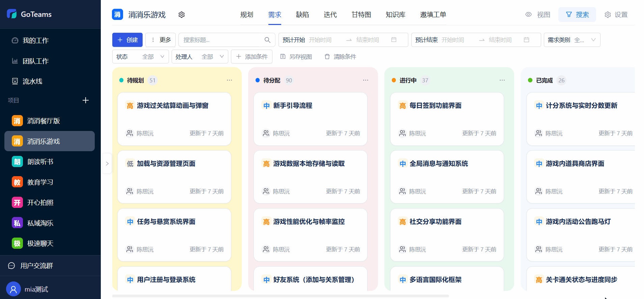This screenshot has width=644, height=299.
Task: Open card 游戏性能优化与帧率监控
Action: pyautogui.click(x=311, y=235)
